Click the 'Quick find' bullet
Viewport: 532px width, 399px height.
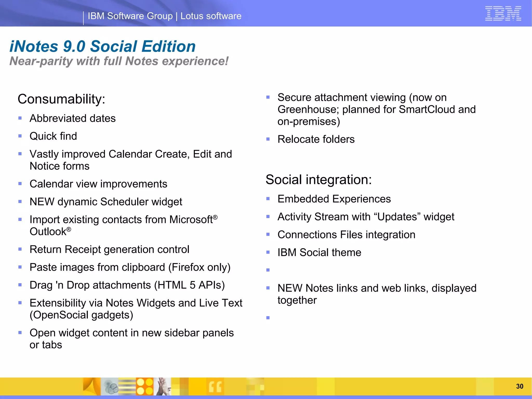coord(53,136)
